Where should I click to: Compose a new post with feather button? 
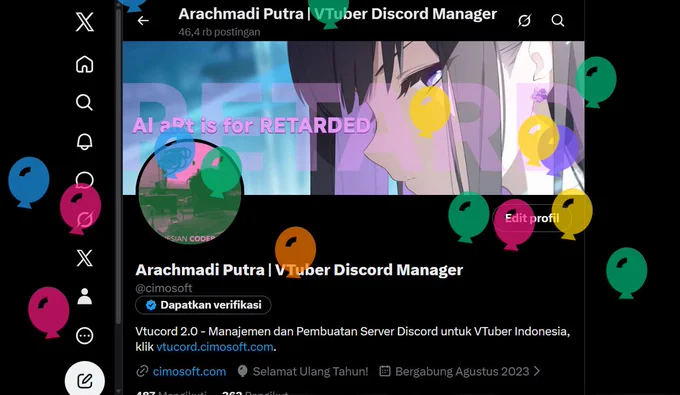click(x=85, y=381)
